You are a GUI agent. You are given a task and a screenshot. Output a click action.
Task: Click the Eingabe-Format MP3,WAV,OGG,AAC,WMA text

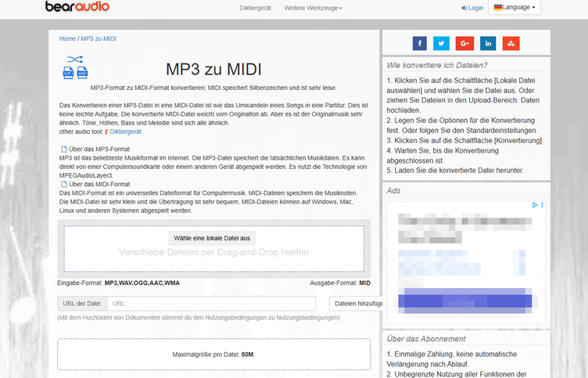pos(119,283)
